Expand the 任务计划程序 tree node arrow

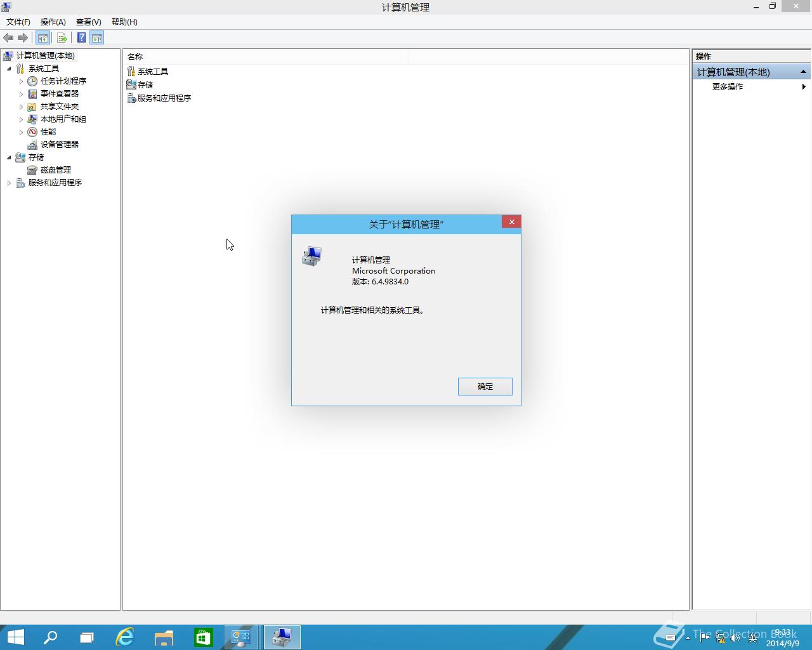[21, 81]
